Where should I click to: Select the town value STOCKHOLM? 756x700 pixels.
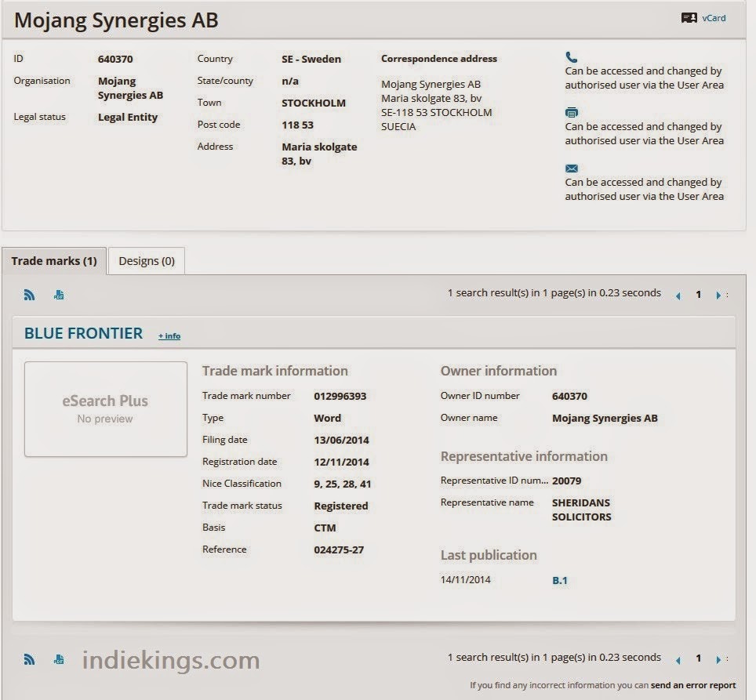pos(314,103)
